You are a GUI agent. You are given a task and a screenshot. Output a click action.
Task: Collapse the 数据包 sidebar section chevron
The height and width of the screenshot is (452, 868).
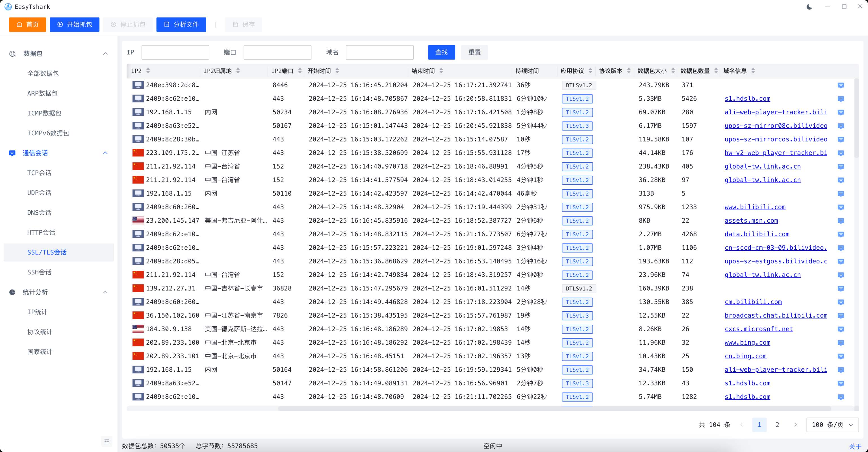pos(105,54)
